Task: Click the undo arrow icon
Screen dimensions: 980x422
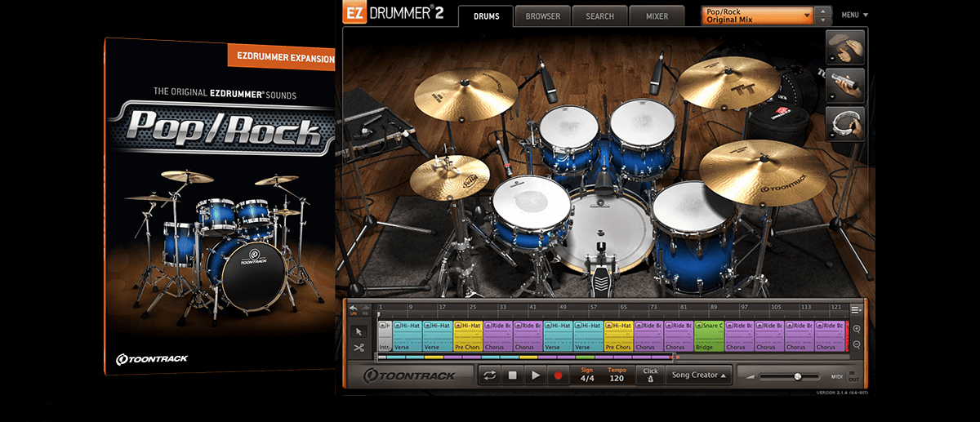Action: [354, 309]
